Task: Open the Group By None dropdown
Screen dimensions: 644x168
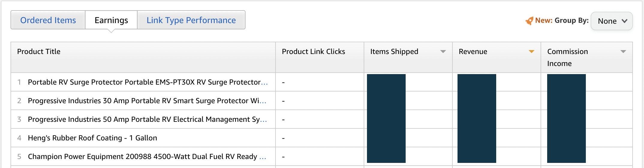Action: coord(612,21)
